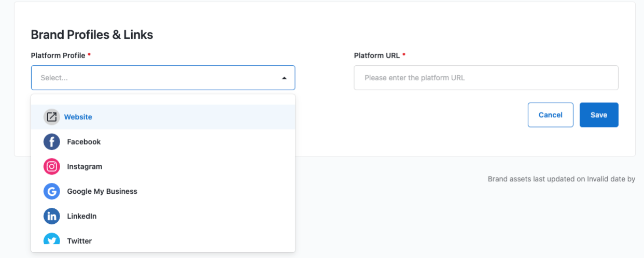Viewport: 644px width, 258px height.
Task: Choose the LinkedIn option label
Action: click(82, 216)
